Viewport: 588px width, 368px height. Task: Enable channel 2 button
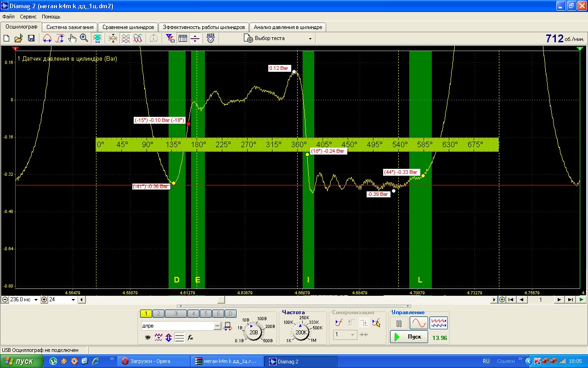tap(158, 314)
